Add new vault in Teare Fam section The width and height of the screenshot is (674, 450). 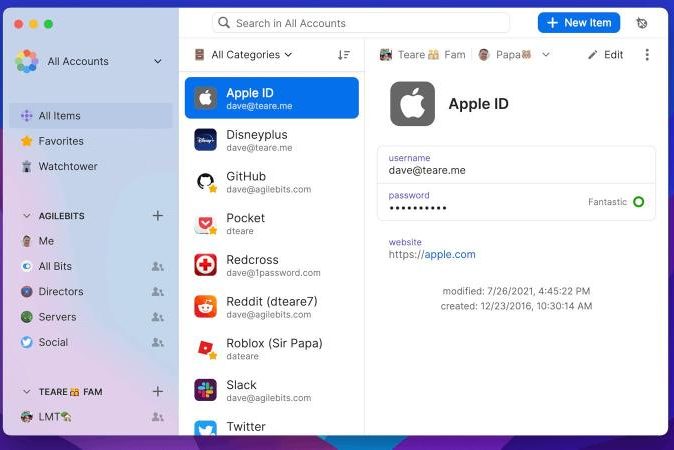157,392
